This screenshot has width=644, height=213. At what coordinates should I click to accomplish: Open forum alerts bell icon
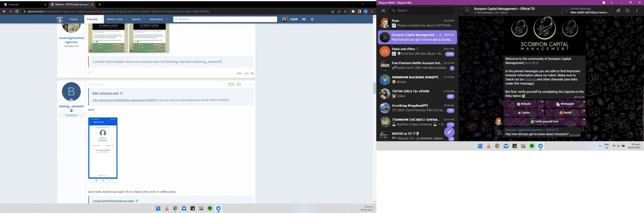[312, 19]
